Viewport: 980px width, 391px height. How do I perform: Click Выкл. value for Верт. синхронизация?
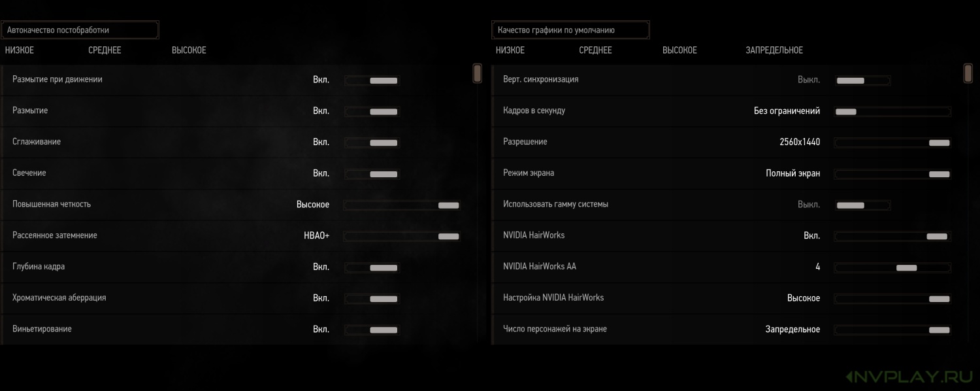(809, 80)
